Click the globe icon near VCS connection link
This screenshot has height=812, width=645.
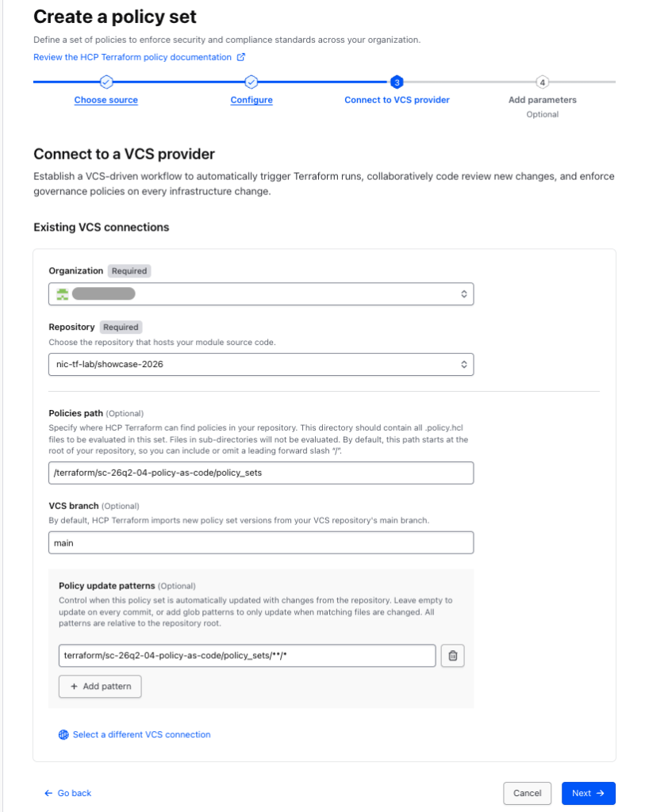63,734
